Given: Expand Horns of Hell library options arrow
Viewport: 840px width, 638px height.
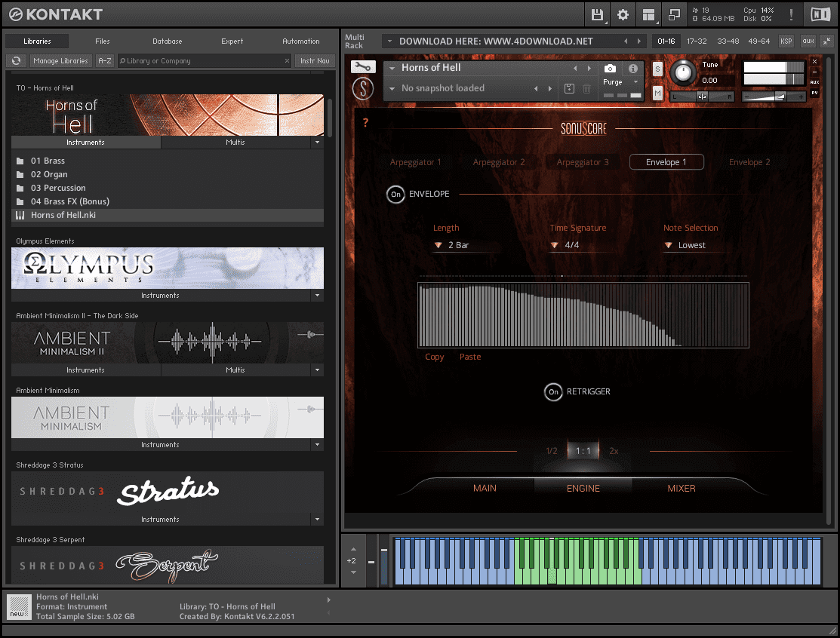Looking at the screenshot, I should [317, 143].
